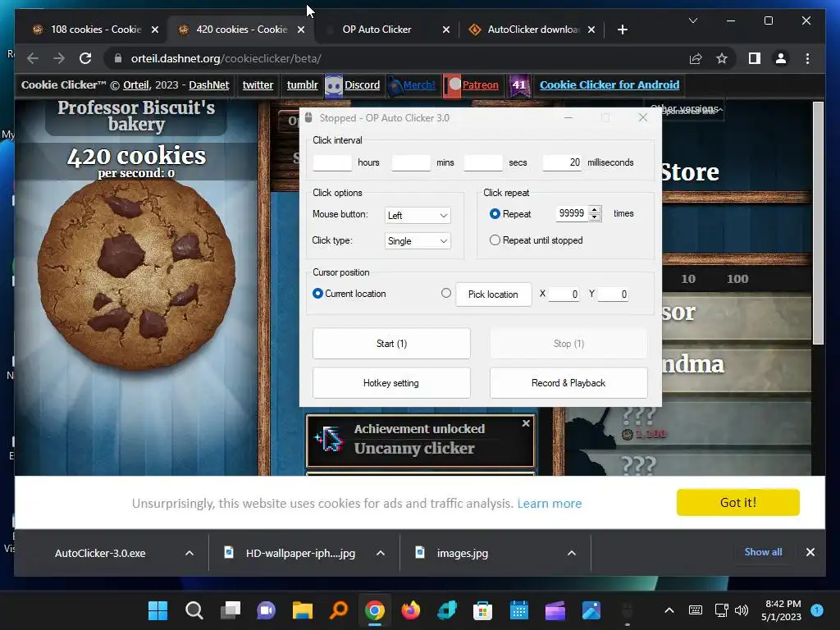The image size is (840, 630).
Task: Open File Explorer from taskbar
Action: coord(302,610)
